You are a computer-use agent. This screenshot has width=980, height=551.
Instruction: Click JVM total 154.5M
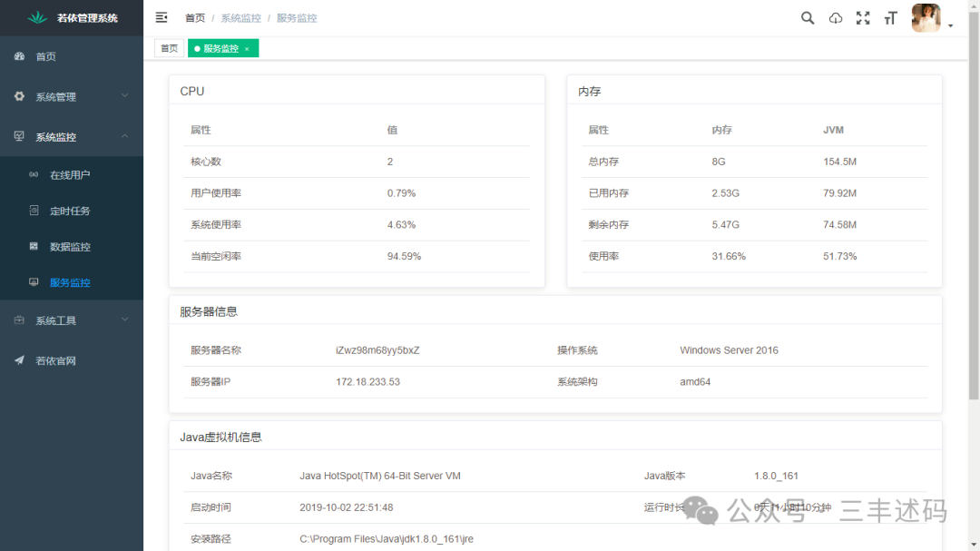point(839,162)
